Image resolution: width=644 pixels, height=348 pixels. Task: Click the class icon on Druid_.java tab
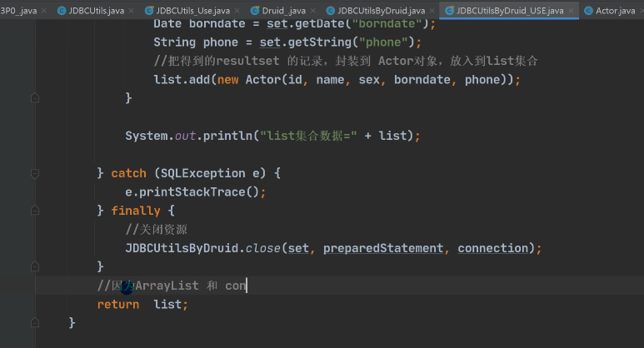click(x=255, y=11)
